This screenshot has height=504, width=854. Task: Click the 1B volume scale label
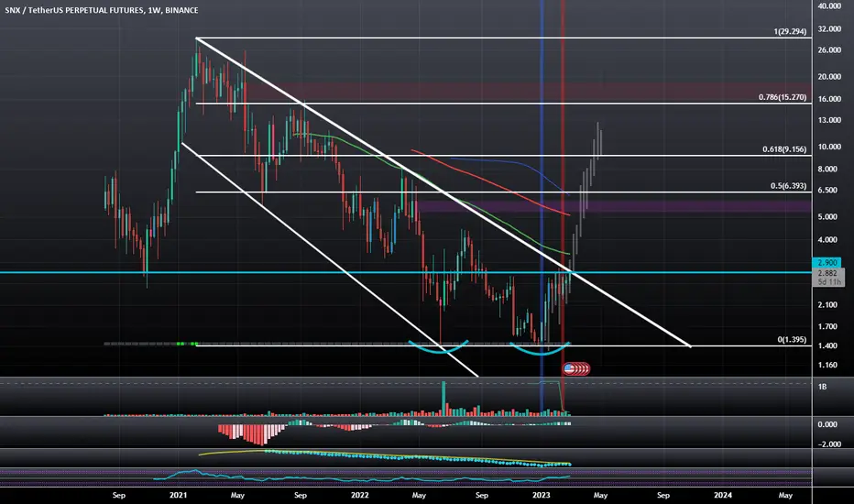(x=823, y=387)
